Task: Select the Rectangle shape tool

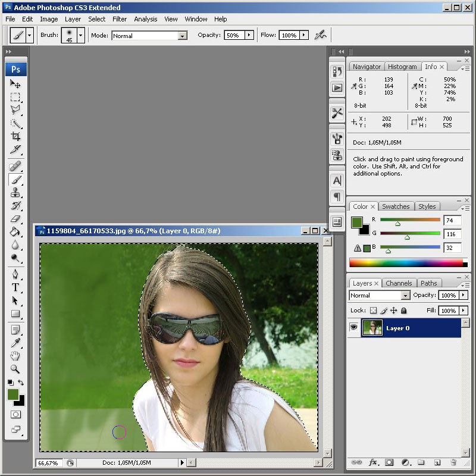Action: [15, 314]
